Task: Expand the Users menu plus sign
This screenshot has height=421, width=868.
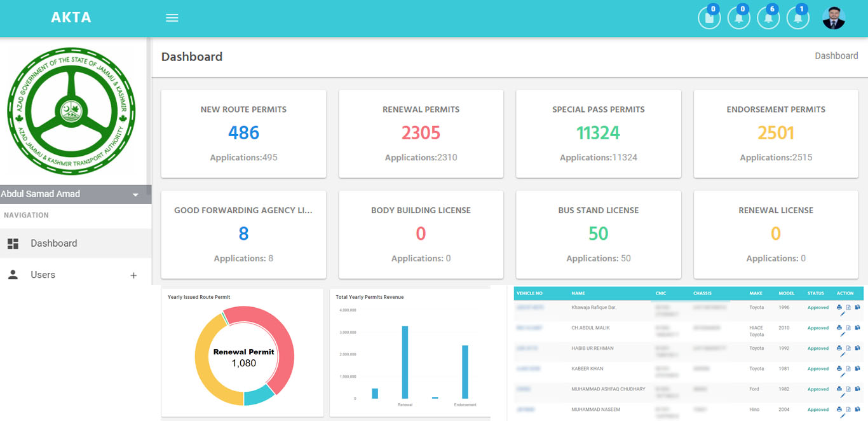Action: click(x=133, y=275)
